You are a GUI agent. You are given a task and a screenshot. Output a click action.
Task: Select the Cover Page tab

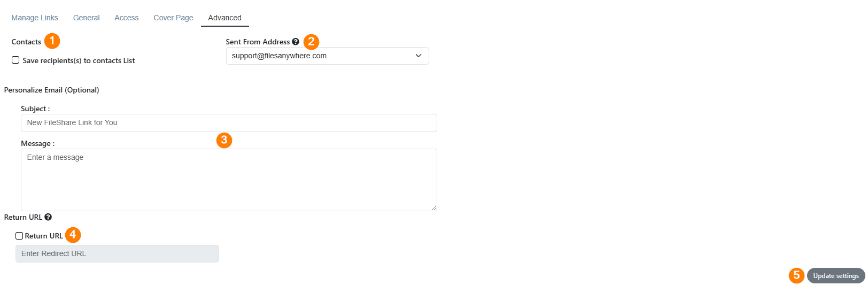click(173, 18)
